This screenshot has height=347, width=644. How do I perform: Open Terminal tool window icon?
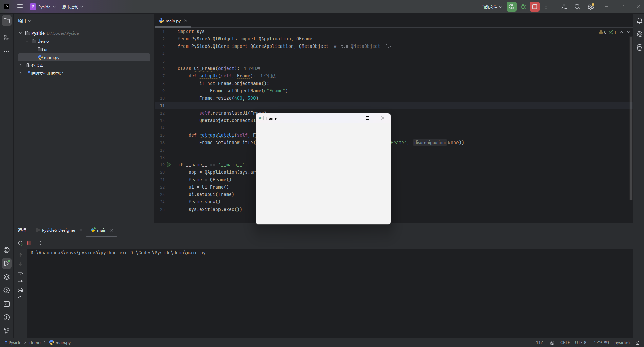(x=7, y=304)
